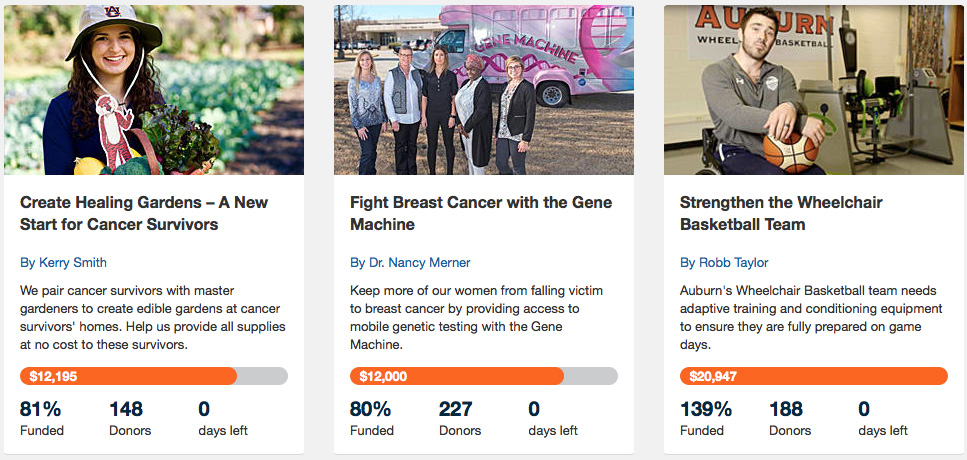967x460 pixels.
Task: Select the Healing Gardens description text
Action: (x=153, y=317)
